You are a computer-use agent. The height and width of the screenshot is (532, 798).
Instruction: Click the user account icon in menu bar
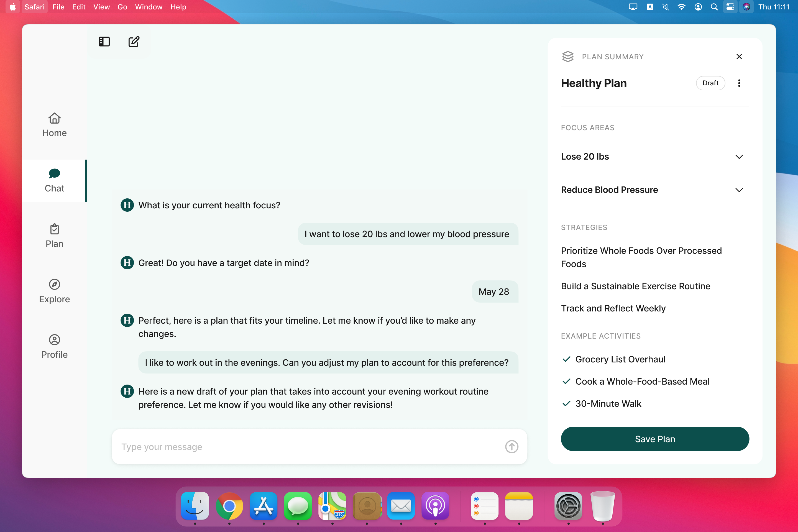[698, 7]
